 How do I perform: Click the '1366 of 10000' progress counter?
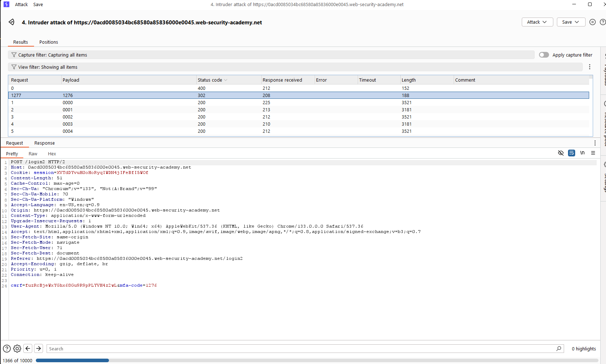[18, 360]
